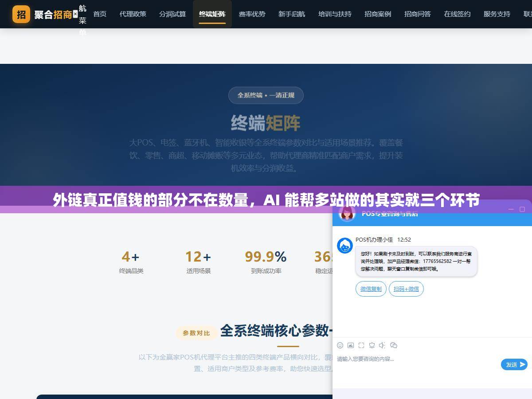Viewport: 532px width, 399px height.
Task: Open the 招商问答 nav item
Action: 418,14
